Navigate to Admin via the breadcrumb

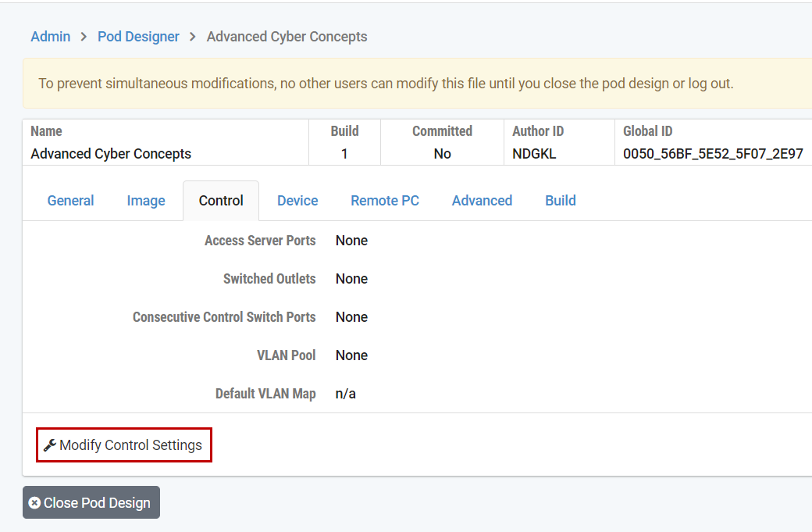point(50,36)
